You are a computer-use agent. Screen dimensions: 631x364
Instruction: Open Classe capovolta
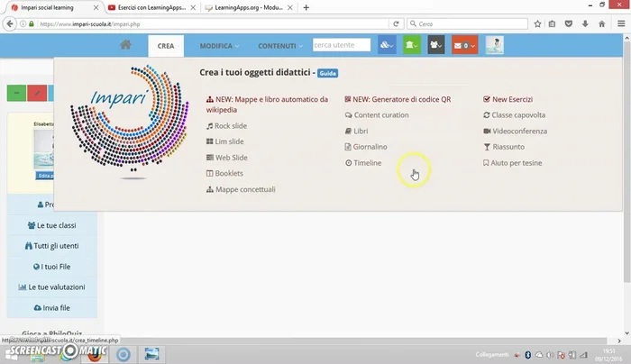(515, 115)
